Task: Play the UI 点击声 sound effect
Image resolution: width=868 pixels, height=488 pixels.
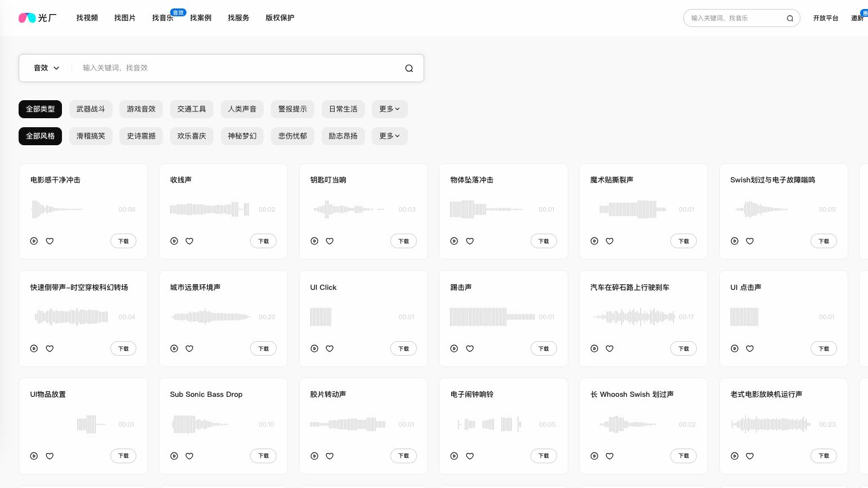Action: click(x=735, y=348)
